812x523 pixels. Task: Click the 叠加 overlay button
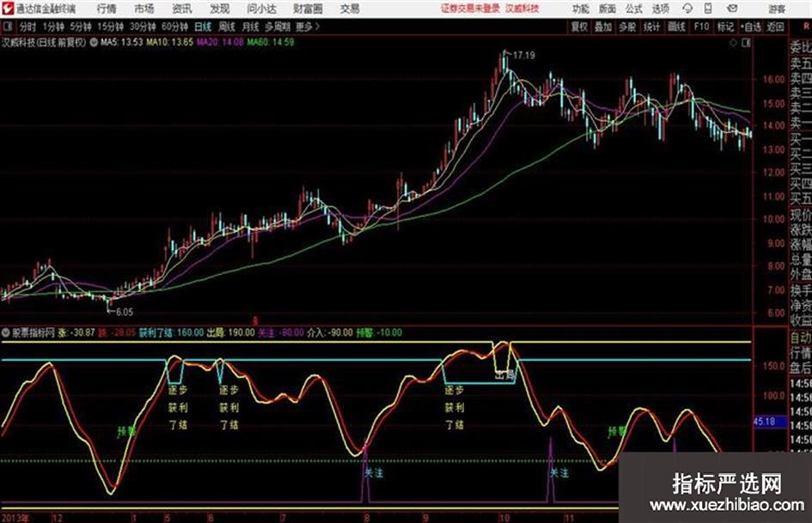point(603,27)
